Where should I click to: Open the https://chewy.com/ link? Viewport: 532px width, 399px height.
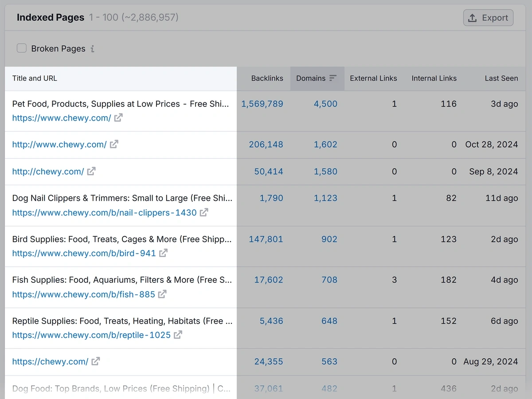click(x=50, y=361)
